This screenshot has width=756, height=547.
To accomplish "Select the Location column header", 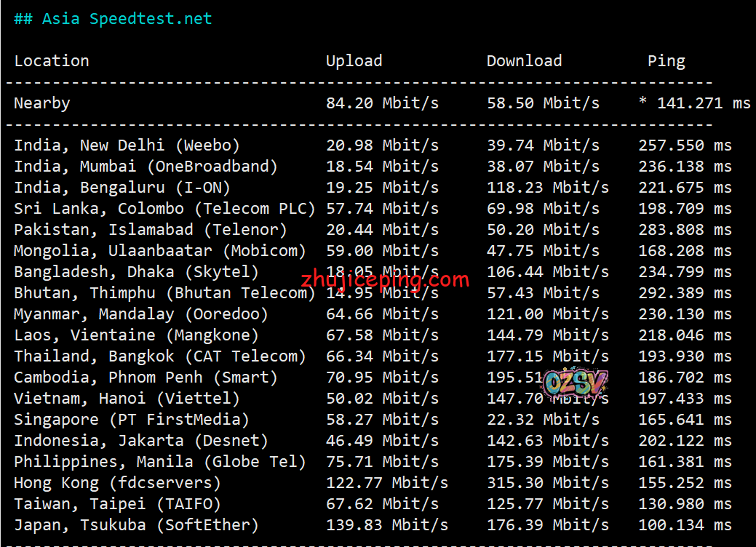I will tap(52, 61).
